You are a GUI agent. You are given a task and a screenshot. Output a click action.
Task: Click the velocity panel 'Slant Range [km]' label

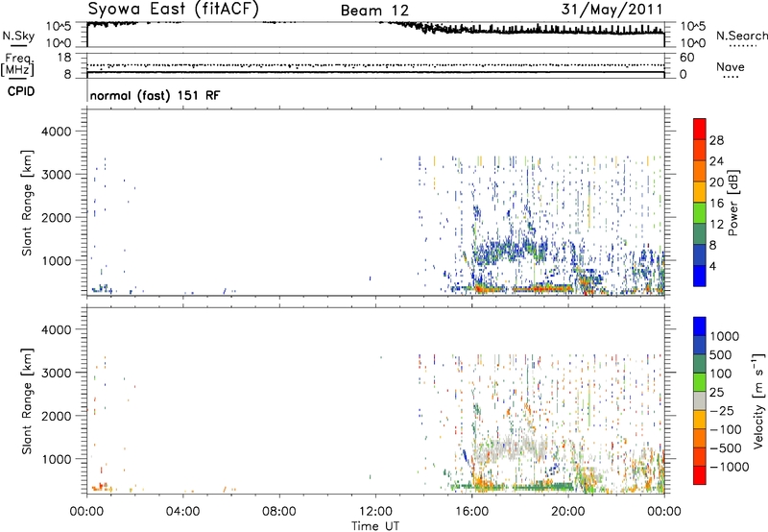point(27,401)
